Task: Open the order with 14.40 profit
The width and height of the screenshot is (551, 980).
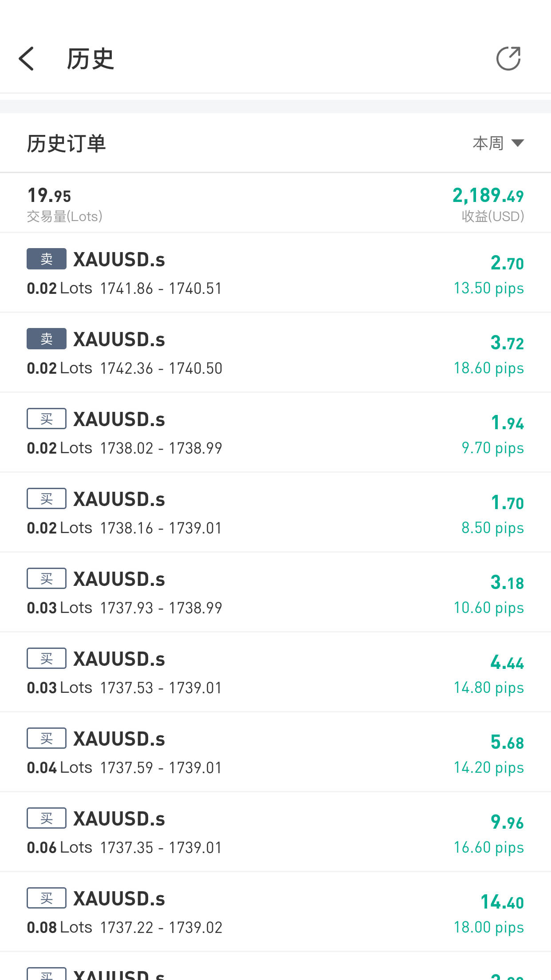Action: coord(275,912)
